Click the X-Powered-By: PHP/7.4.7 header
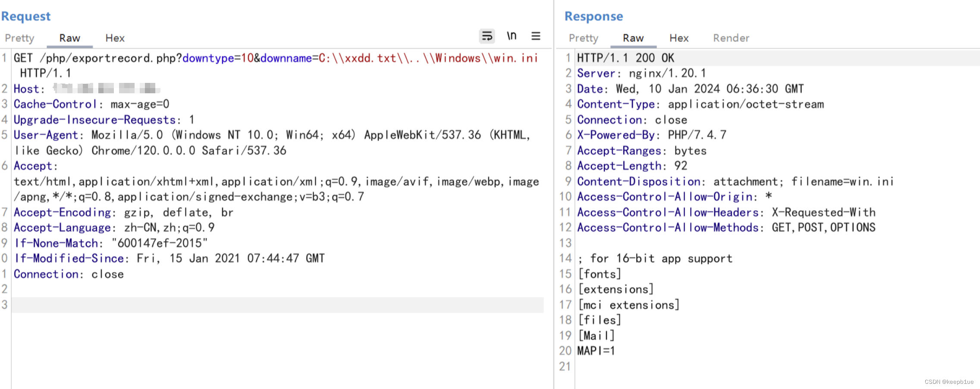The image size is (980, 389). [x=651, y=135]
